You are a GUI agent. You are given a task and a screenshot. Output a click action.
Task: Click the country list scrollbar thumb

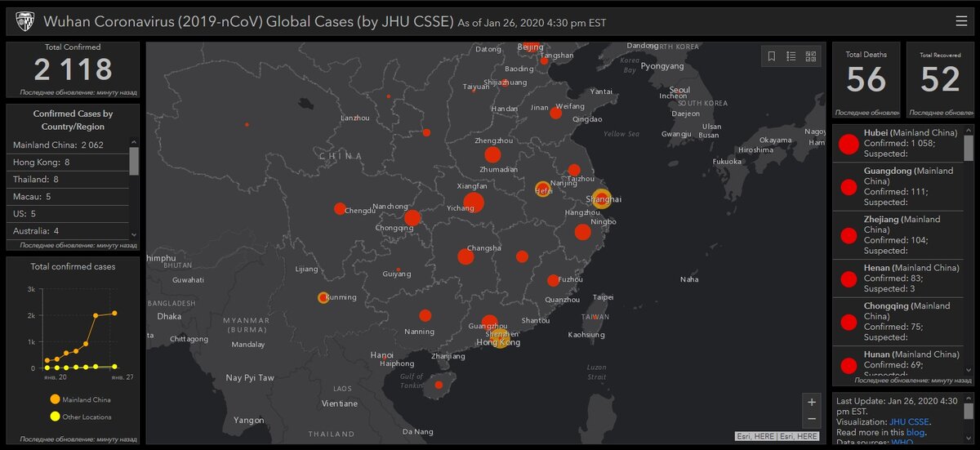(134, 162)
